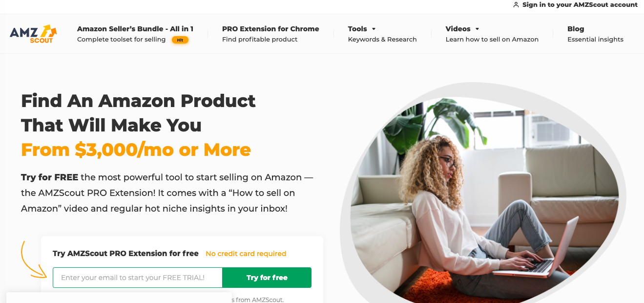644x303 pixels.
Task: Expand the Videos dropdown arrow
Action: [x=477, y=29]
